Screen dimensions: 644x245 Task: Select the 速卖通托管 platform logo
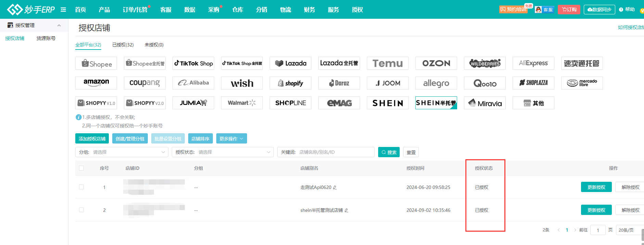582,63
